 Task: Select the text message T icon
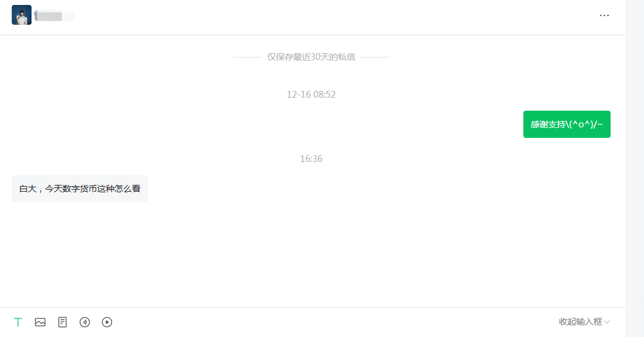tap(18, 322)
